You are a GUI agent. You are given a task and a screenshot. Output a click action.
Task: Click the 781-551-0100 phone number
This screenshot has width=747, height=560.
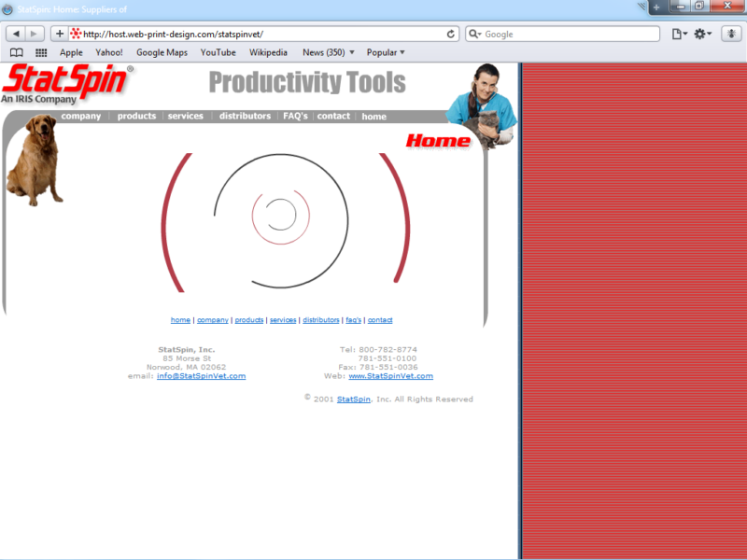click(388, 358)
